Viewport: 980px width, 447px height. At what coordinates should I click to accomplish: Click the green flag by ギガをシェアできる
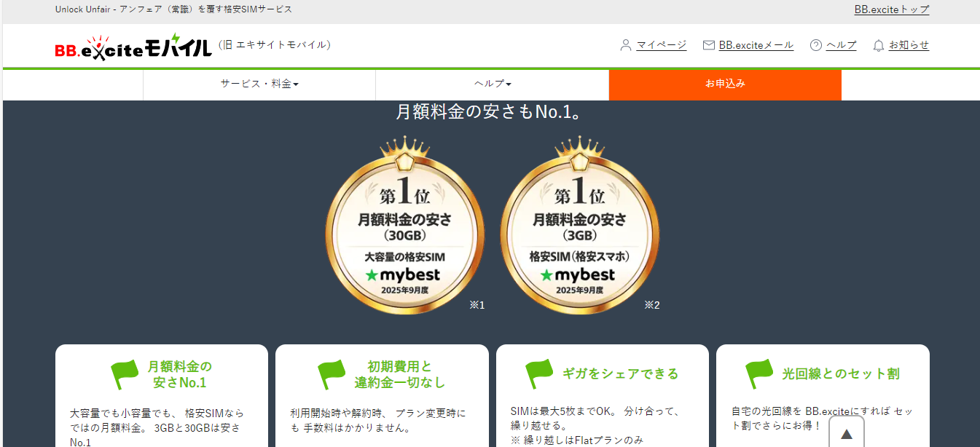click(x=539, y=374)
